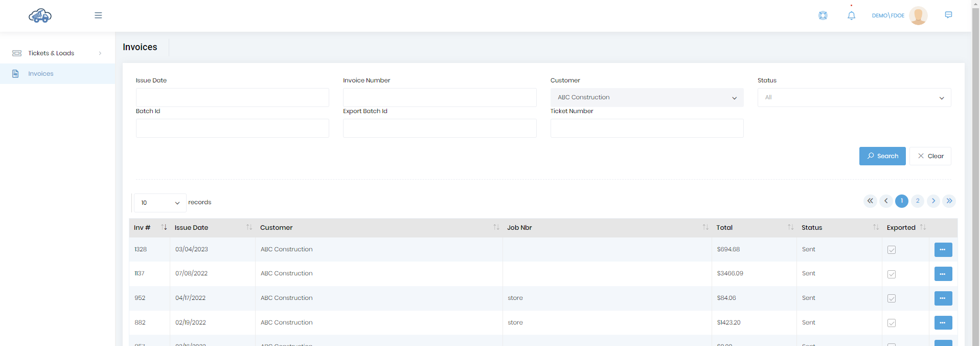Select page 2 in pagination
Viewport: 980px width, 346px height.
(x=918, y=201)
